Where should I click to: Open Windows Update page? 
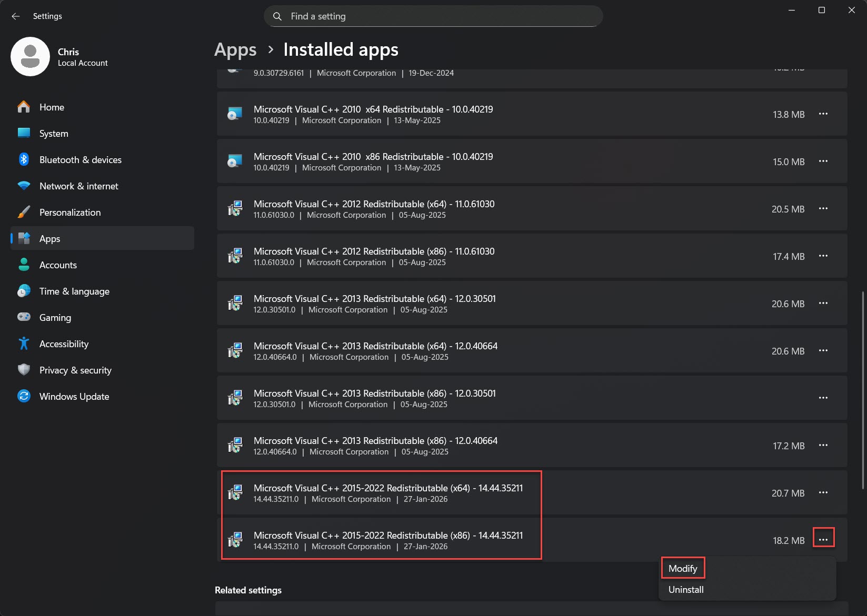(74, 397)
